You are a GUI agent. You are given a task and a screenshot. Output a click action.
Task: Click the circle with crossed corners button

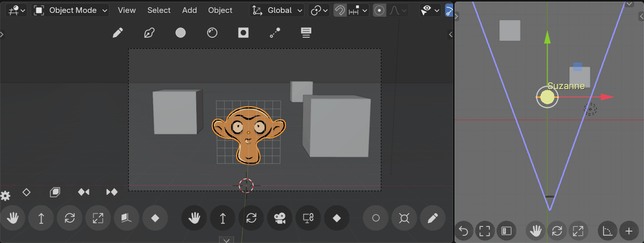tap(404, 218)
